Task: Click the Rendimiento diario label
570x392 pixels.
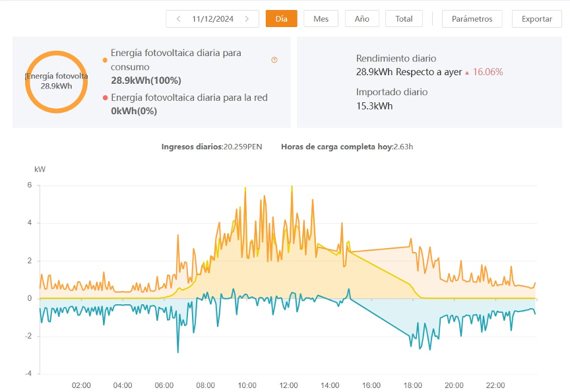Action: point(396,59)
